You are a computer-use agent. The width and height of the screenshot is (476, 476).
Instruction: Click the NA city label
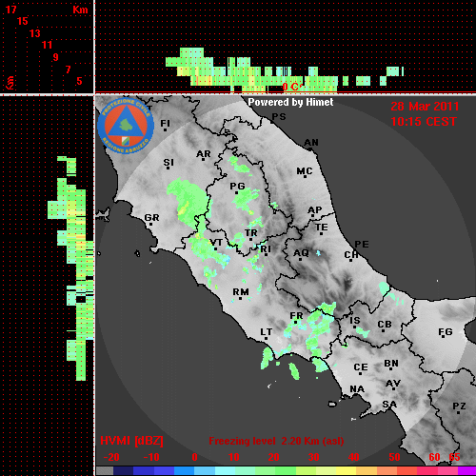click(357, 389)
